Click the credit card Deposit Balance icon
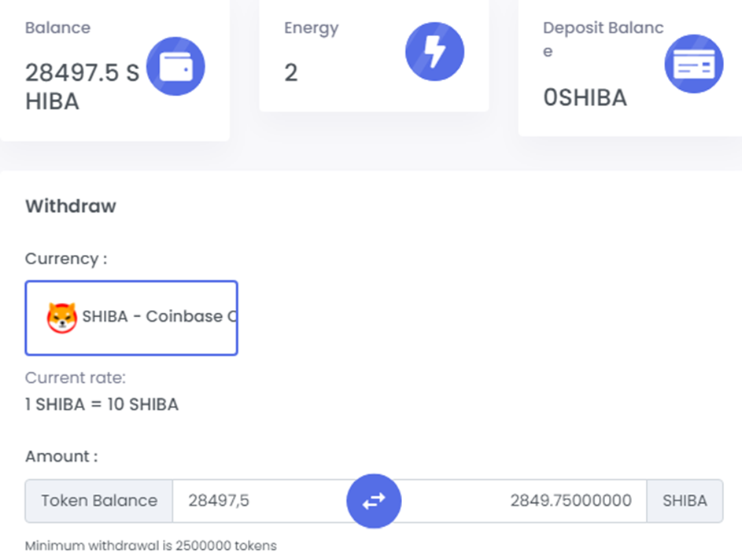This screenshot has height=560, width=742. [693, 64]
